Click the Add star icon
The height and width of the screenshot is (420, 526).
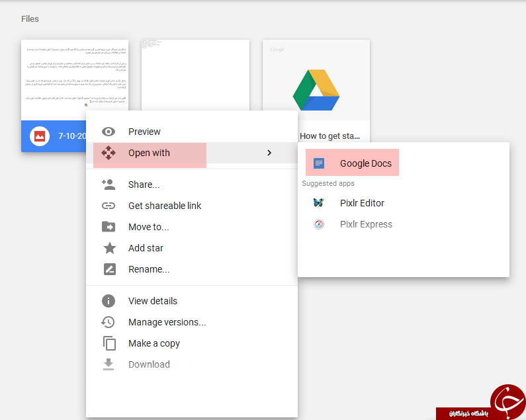[x=109, y=248]
